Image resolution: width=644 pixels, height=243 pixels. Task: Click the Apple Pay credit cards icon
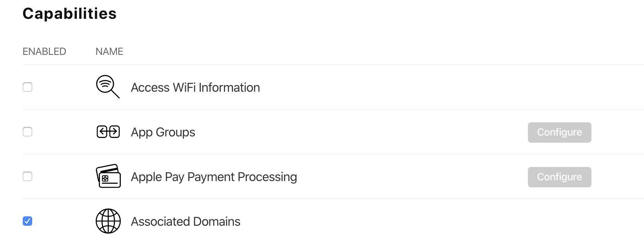pyautogui.click(x=108, y=176)
